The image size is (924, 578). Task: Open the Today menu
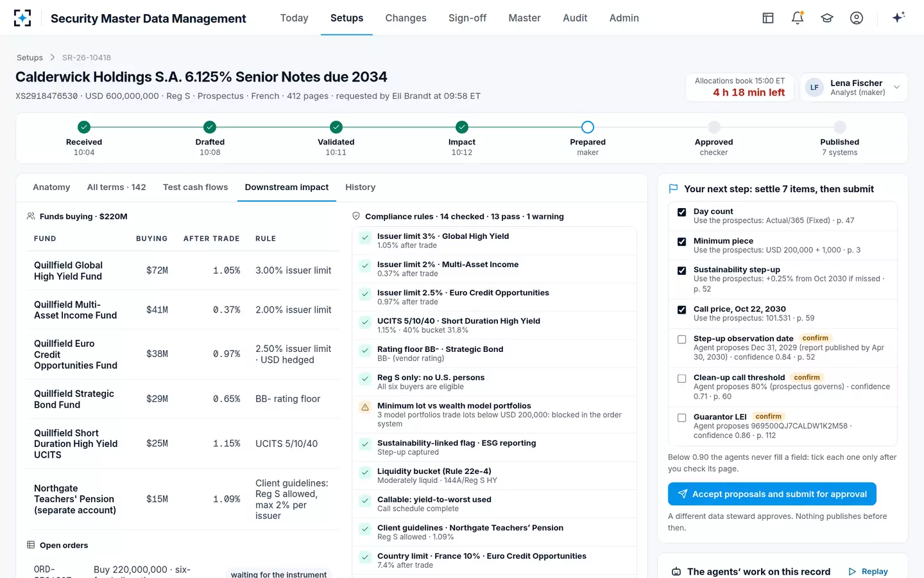point(294,18)
